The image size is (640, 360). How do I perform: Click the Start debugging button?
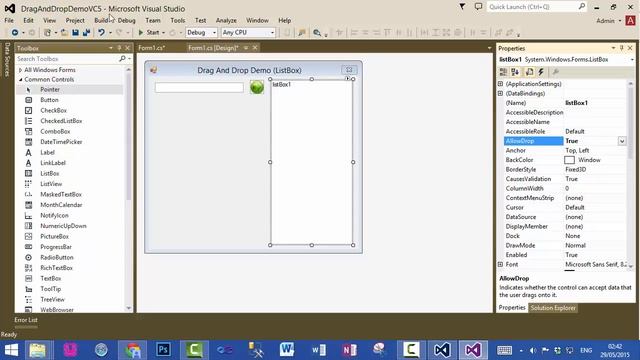click(x=149, y=32)
